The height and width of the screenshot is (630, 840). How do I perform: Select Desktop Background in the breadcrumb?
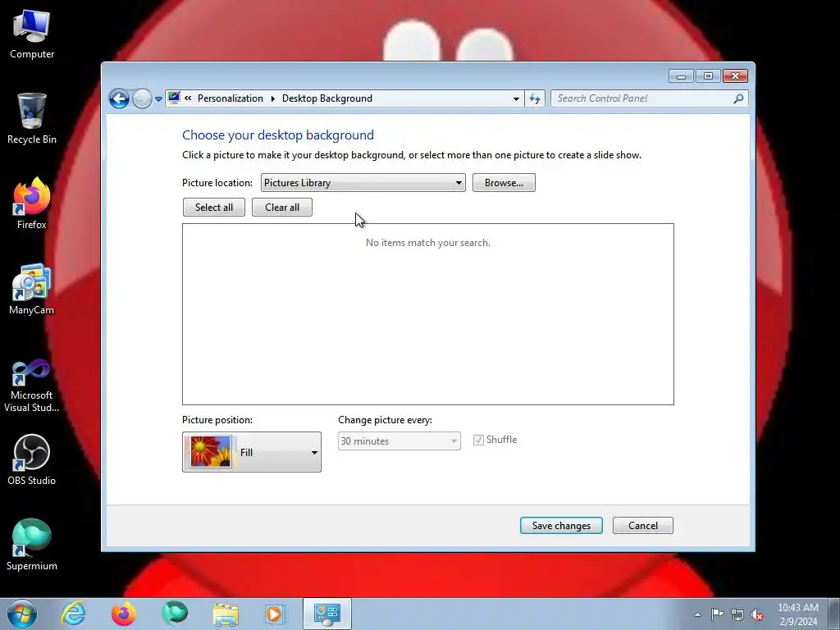click(327, 98)
